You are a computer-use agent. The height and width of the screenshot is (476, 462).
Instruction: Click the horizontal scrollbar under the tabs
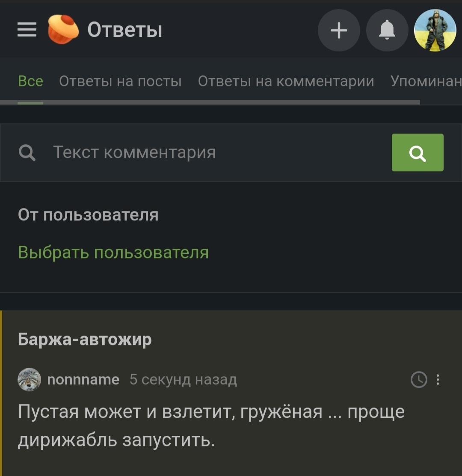[231, 102]
